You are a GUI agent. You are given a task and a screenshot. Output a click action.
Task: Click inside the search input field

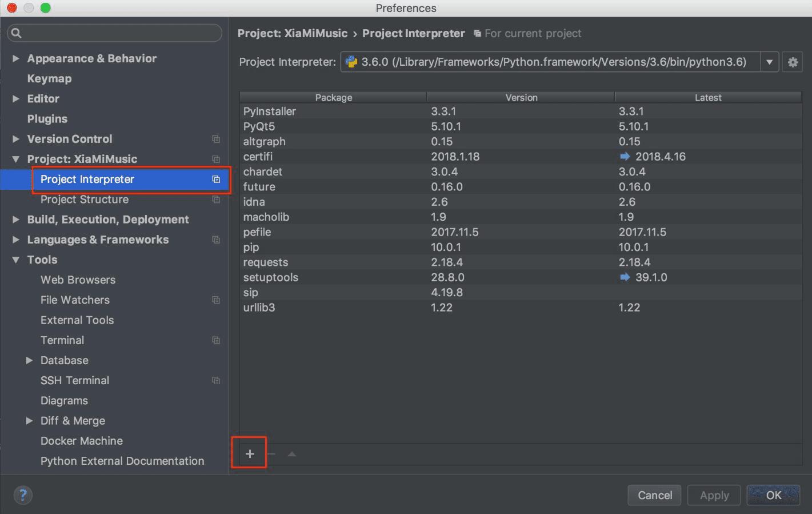click(114, 33)
